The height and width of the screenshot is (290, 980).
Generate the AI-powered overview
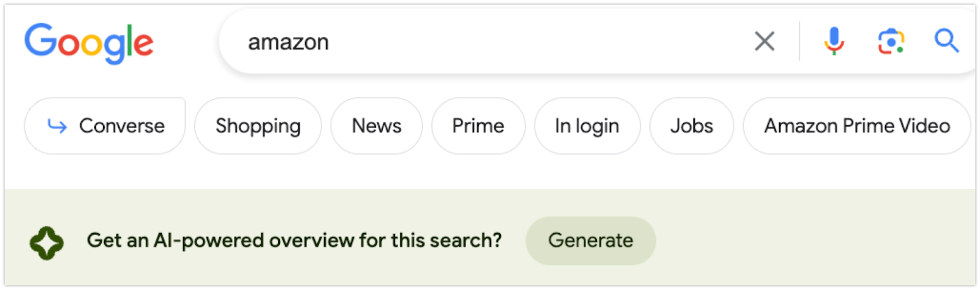[590, 240]
